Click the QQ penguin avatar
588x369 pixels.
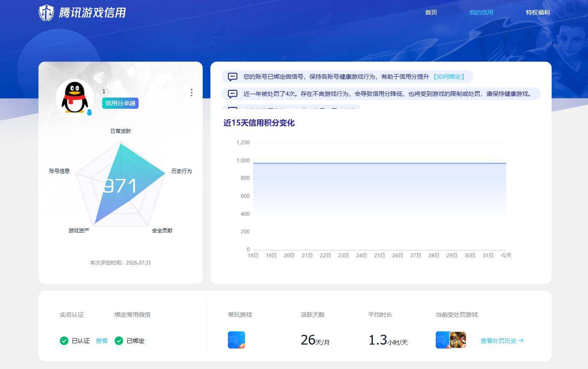(x=74, y=98)
